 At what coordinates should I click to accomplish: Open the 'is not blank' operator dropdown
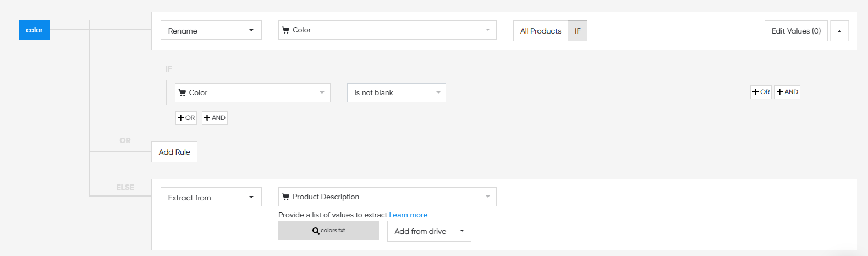coord(396,92)
